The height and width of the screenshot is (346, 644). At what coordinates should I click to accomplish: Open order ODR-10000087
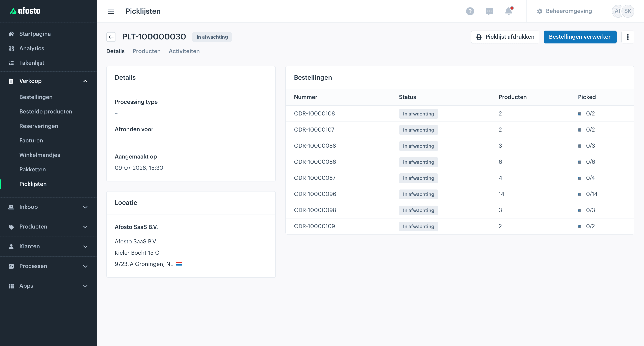coord(315,178)
